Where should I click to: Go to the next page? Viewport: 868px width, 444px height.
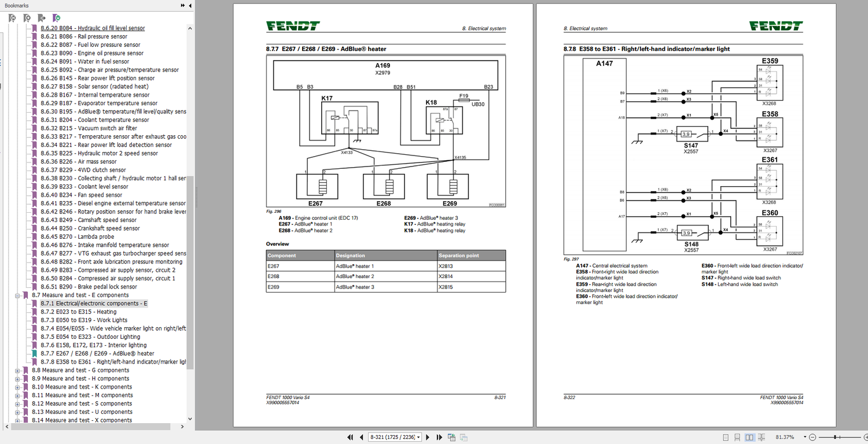coord(428,437)
